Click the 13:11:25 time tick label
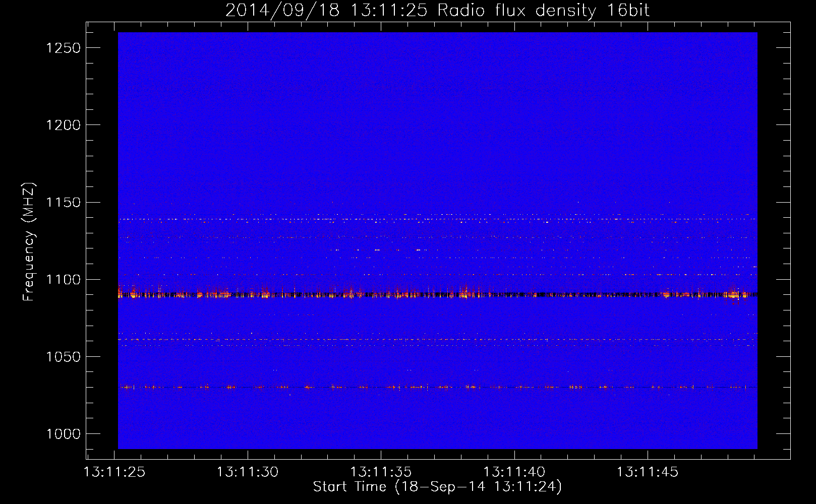The height and width of the screenshot is (504, 816). pyautogui.click(x=114, y=472)
